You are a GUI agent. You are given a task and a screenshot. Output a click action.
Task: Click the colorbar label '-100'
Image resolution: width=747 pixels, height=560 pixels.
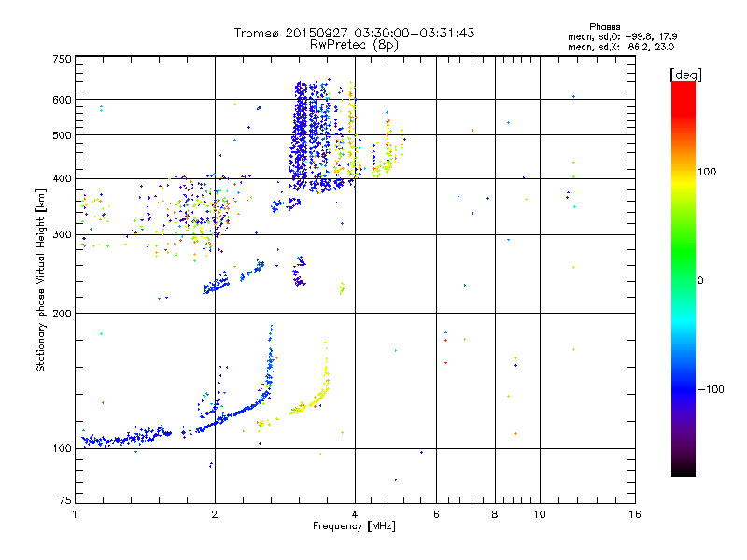pyautogui.click(x=711, y=389)
